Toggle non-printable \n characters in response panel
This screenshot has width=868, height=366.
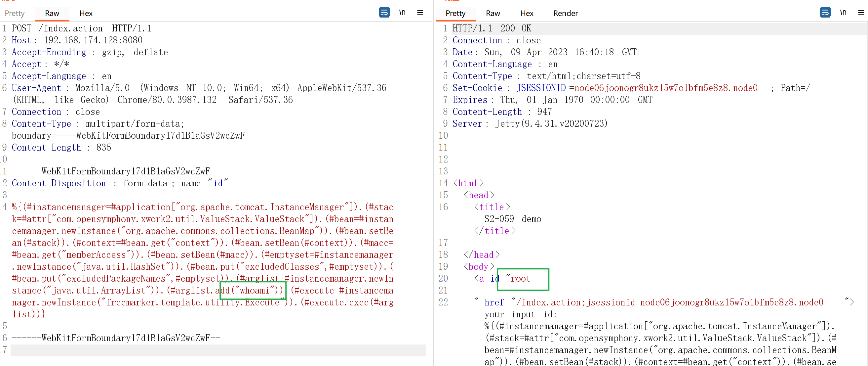point(843,13)
